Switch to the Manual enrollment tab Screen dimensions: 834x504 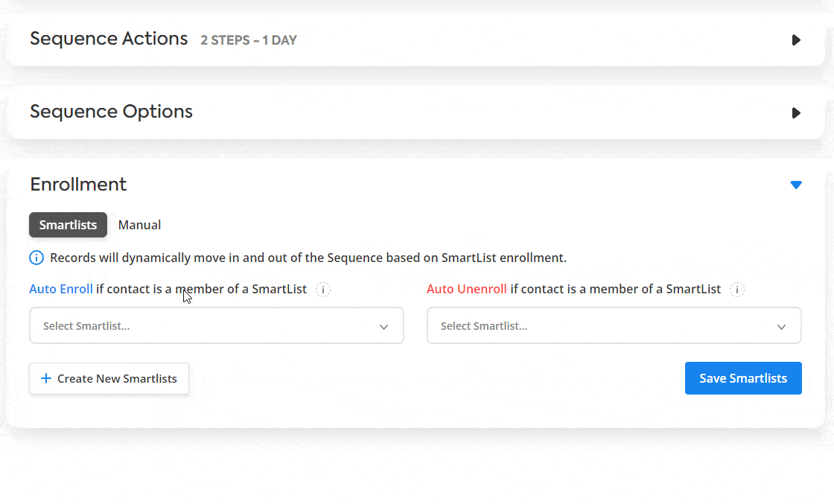[139, 225]
